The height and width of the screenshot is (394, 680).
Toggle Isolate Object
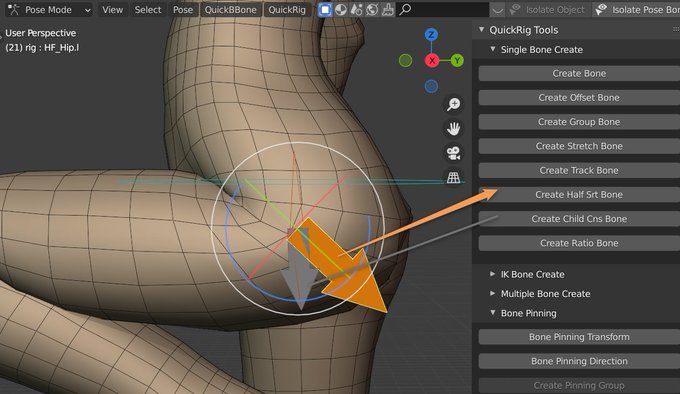point(548,10)
